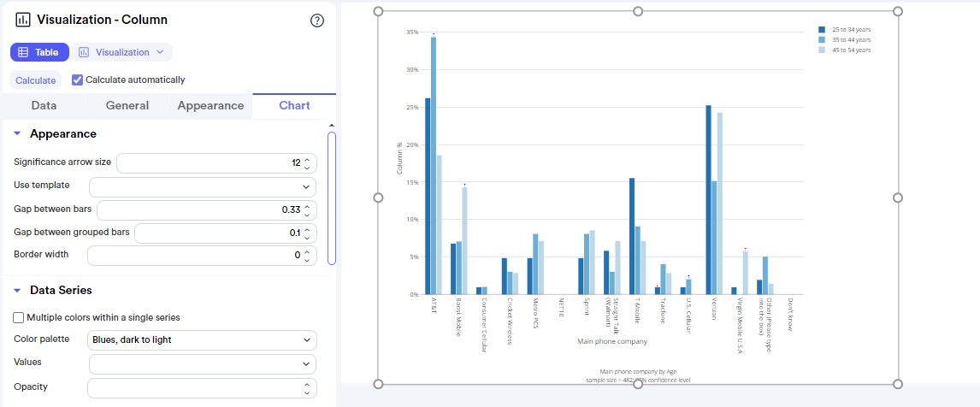Click the AT&T axis label
This screenshot has width=980, height=407.
tap(434, 305)
